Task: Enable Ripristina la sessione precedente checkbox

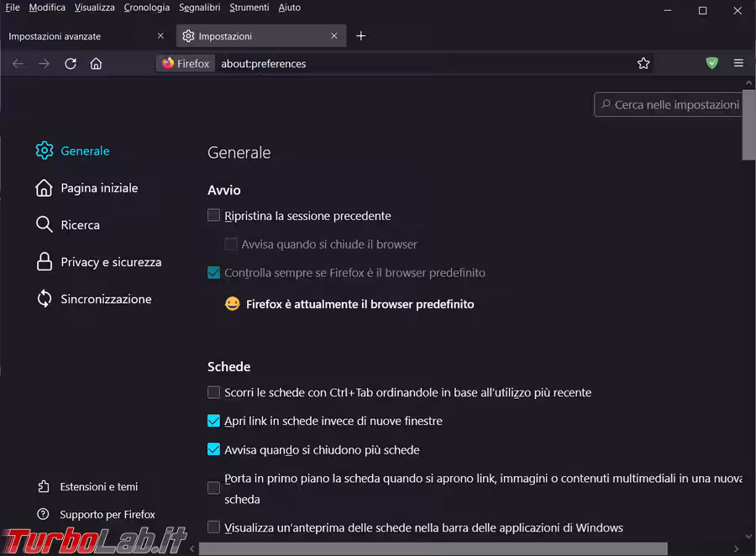Action: [213, 216]
